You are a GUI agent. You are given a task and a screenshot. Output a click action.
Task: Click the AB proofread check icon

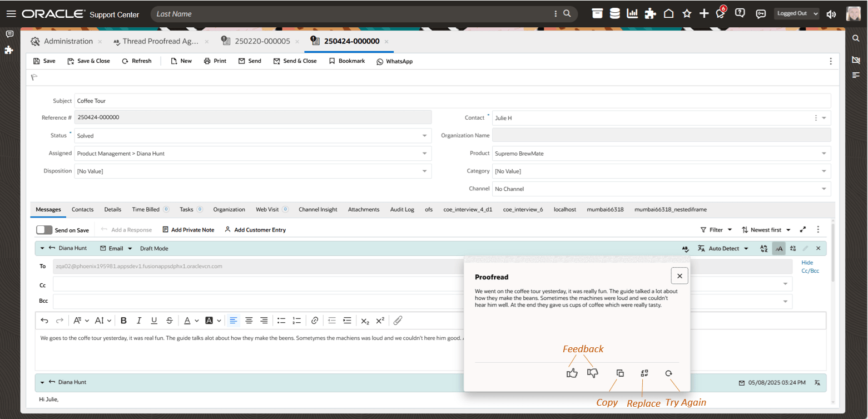(686, 249)
